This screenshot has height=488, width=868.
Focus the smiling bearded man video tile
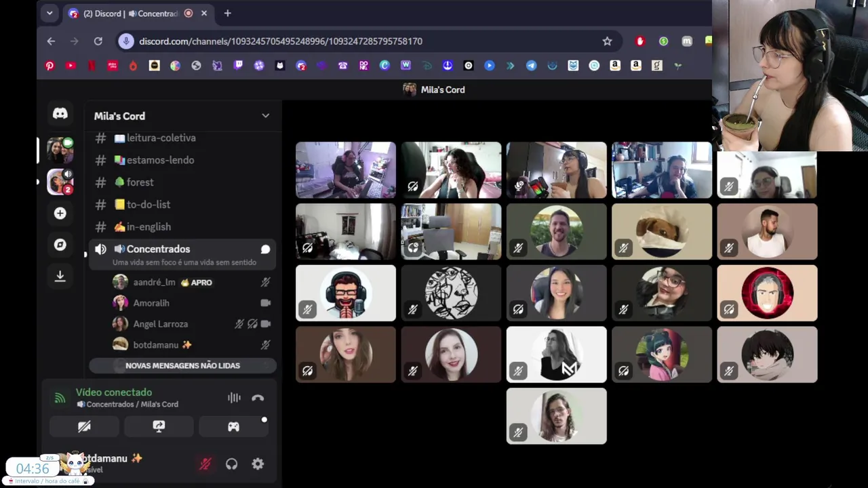tap(556, 231)
